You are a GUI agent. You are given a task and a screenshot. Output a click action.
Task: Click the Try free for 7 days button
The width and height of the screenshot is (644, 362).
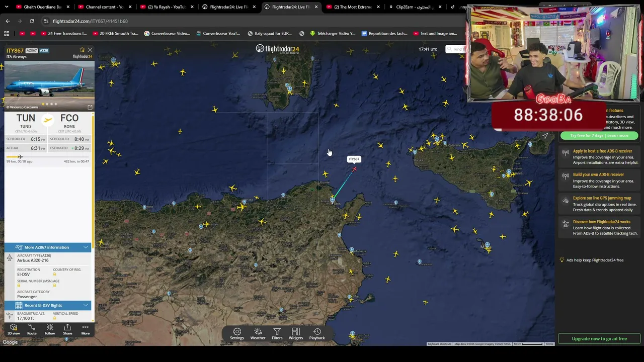point(599,135)
